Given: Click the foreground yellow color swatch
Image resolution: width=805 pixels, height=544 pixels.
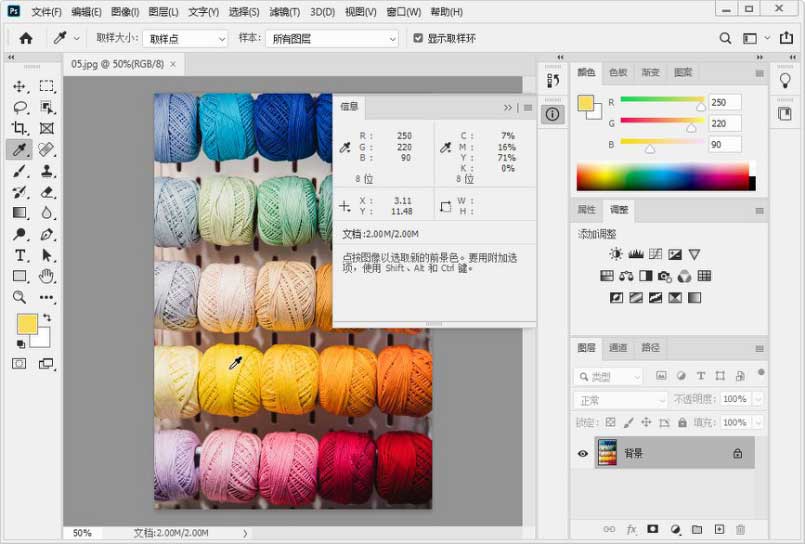Looking at the screenshot, I should point(27,323).
